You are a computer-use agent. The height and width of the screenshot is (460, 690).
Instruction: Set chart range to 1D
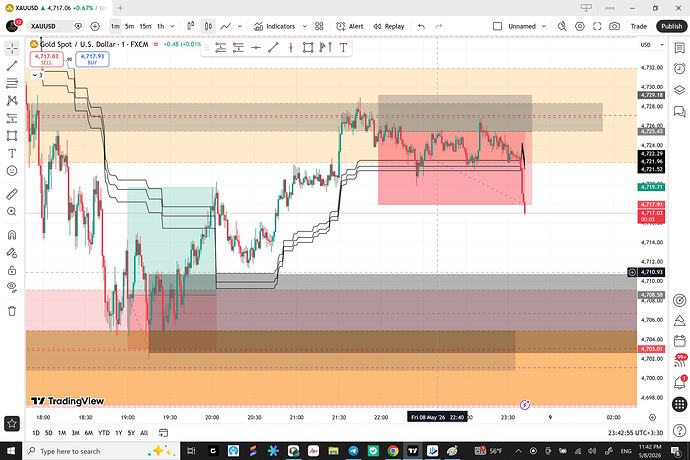pyautogui.click(x=36, y=433)
